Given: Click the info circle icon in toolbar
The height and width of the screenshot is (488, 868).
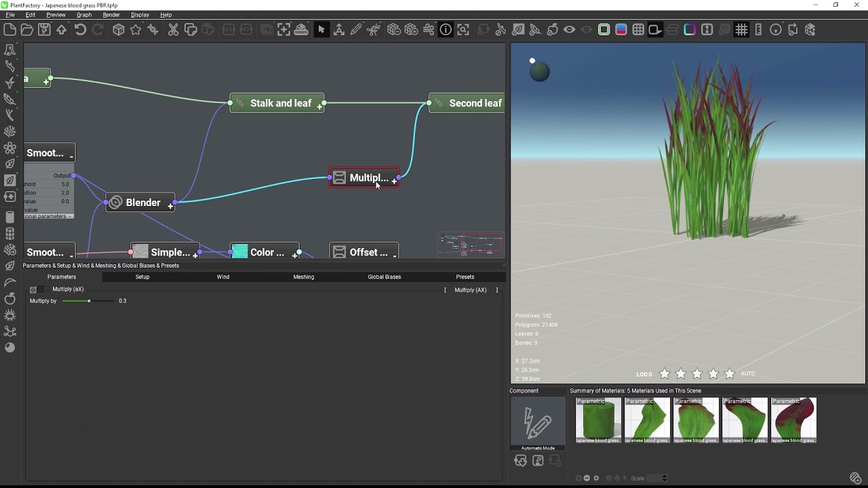Looking at the screenshot, I should click(446, 30).
